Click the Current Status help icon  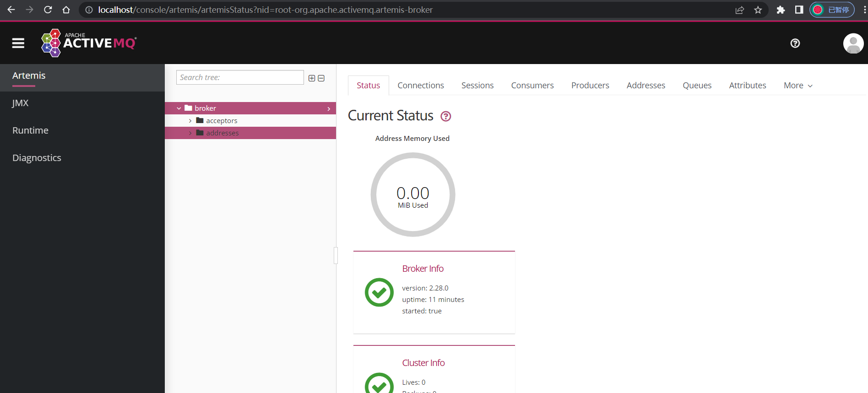[446, 116]
